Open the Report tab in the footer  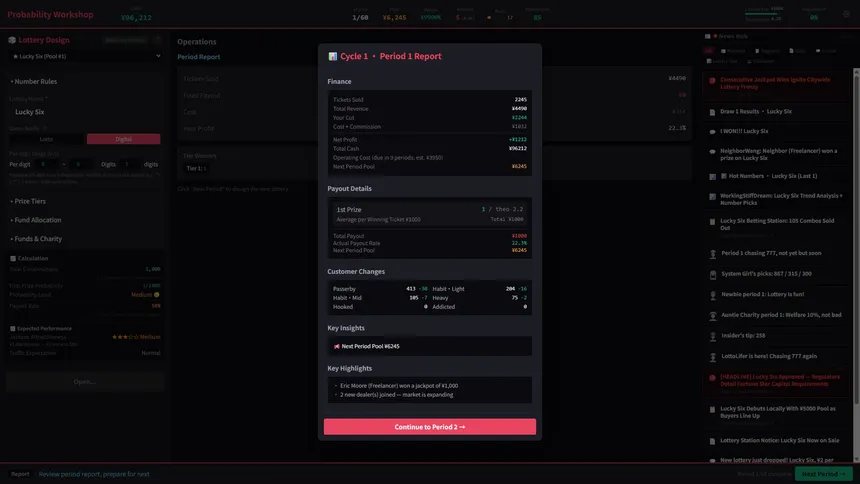point(20,474)
